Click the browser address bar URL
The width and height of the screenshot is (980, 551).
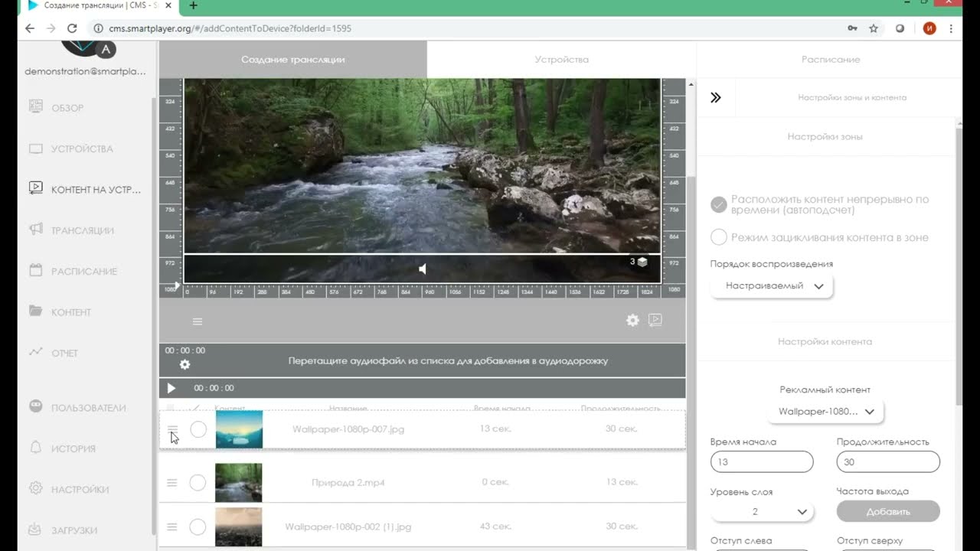point(230,28)
